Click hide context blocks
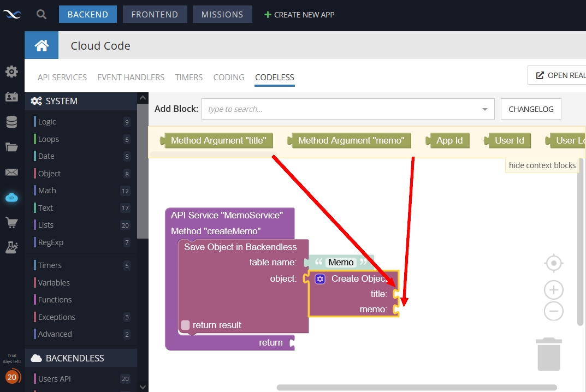Screen dimensions: 586x392 (542, 165)
